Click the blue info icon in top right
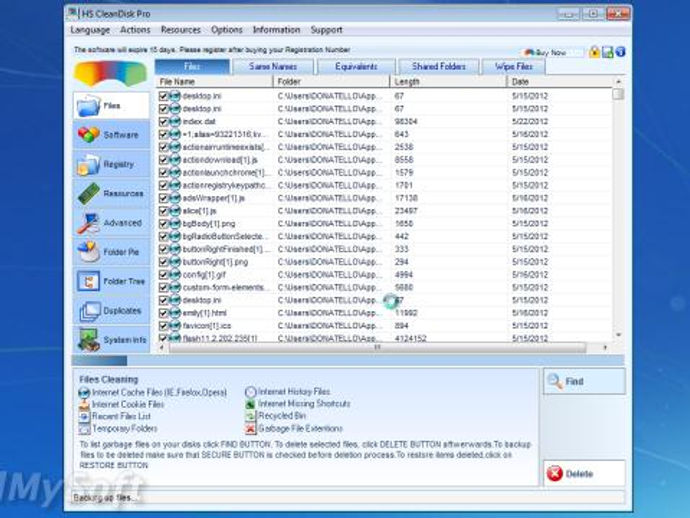Viewport: 690px width, 518px height. click(620, 52)
